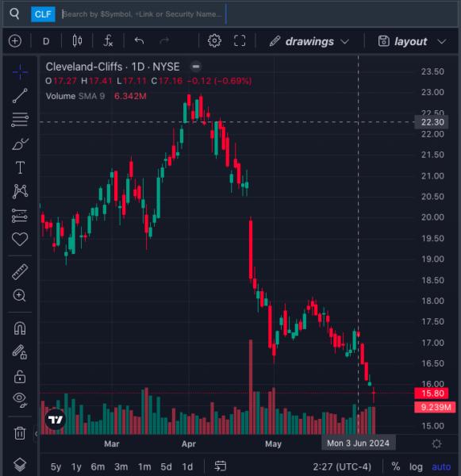The width and height of the screenshot is (461, 476).
Task: Toggle auto scale mode
Action: click(441, 466)
